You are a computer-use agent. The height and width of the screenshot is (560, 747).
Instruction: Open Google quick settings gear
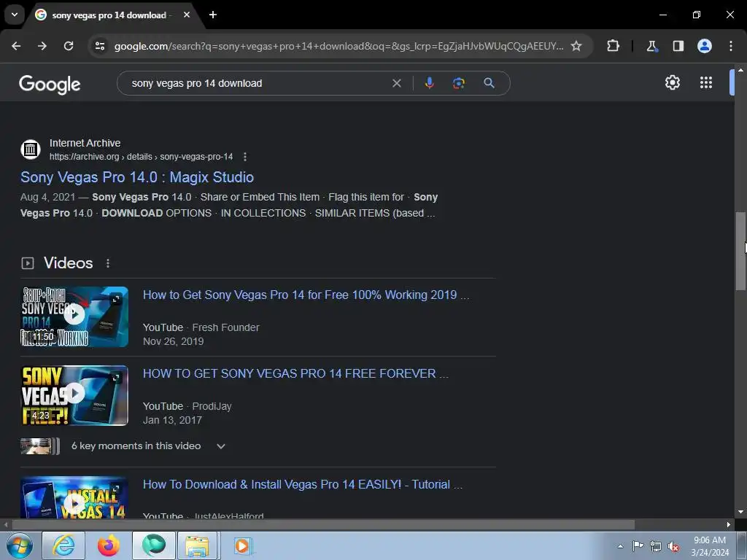tap(672, 82)
